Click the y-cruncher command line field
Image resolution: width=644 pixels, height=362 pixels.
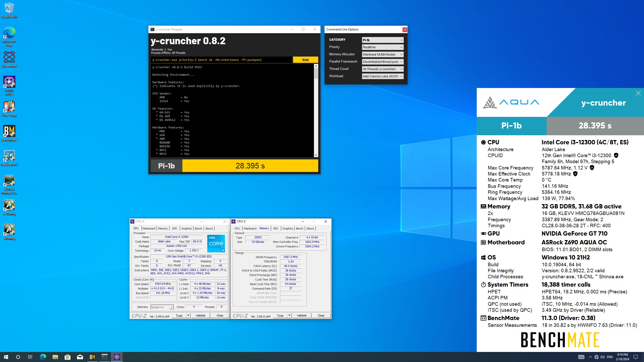221,60
